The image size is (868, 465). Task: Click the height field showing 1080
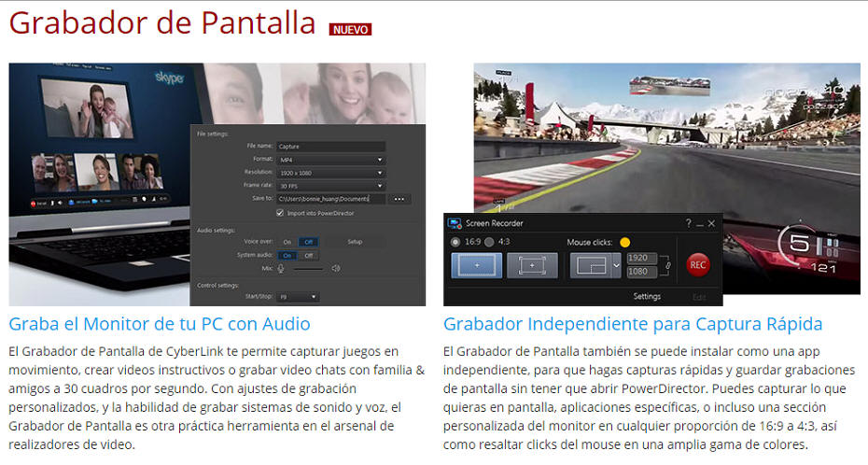(x=641, y=272)
